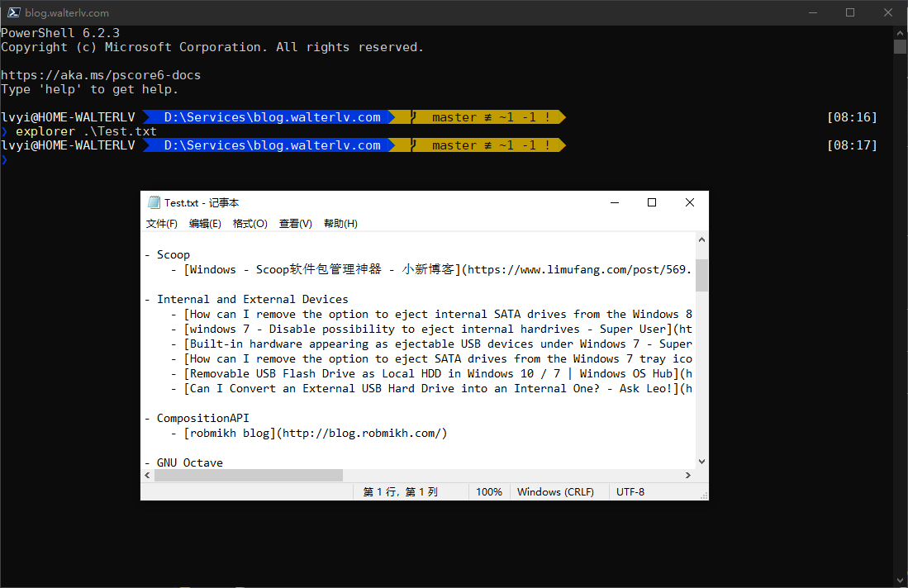The height and width of the screenshot is (588, 908).
Task: Close the blog.walterlv.com PowerShell window
Action: coord(888,12)
